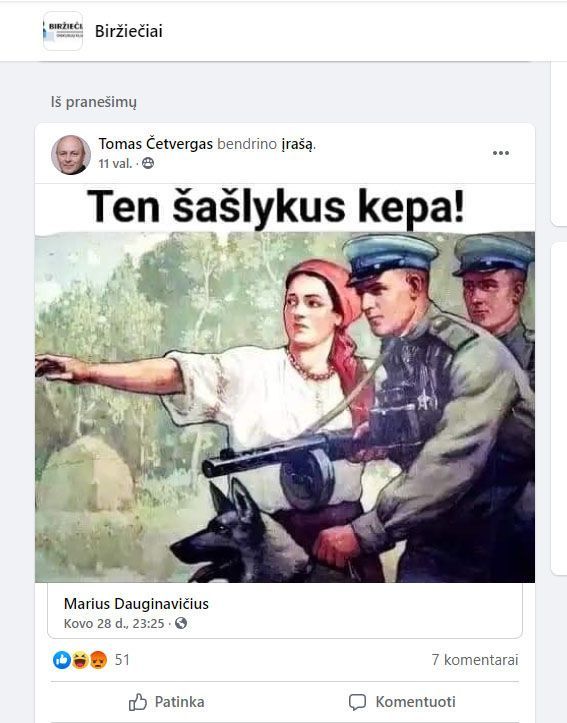Expand the '7 komentarai' comments

[475, 660]
